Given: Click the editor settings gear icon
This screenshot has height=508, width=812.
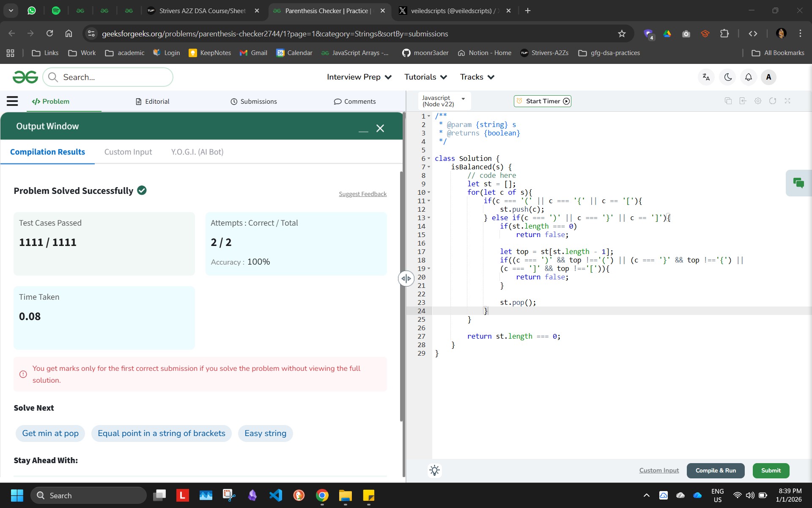Looking at the screenshot, I should tap(758, 101).
